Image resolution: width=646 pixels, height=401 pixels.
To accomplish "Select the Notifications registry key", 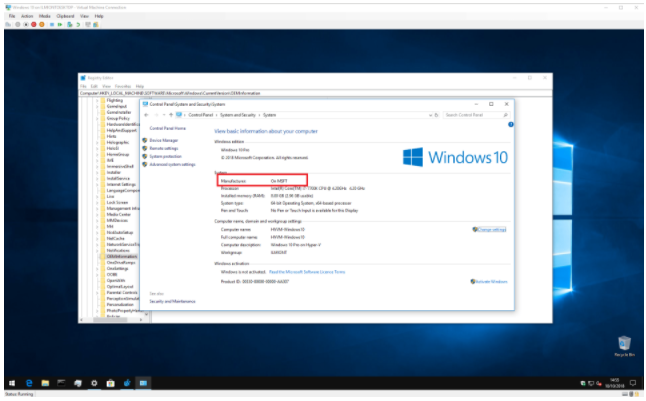I will pyautogui.click(x=118, y=250).
